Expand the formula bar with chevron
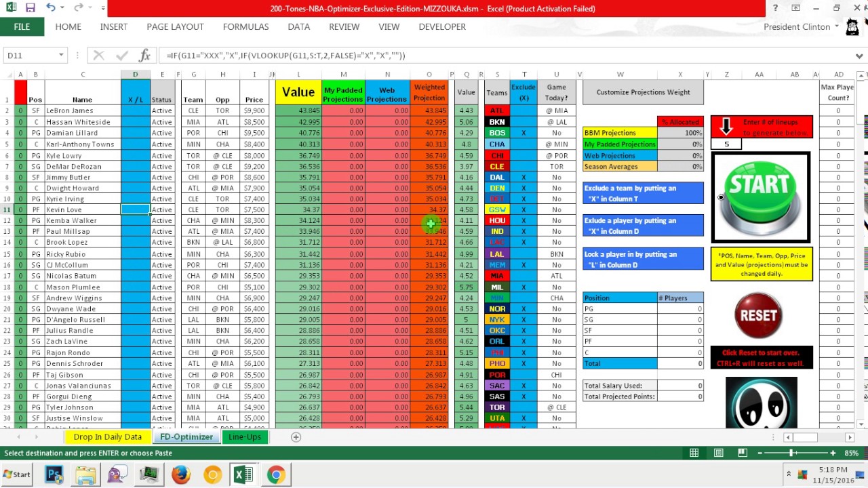868x488 pixels. pyautogui.click(x=859, y=56)
